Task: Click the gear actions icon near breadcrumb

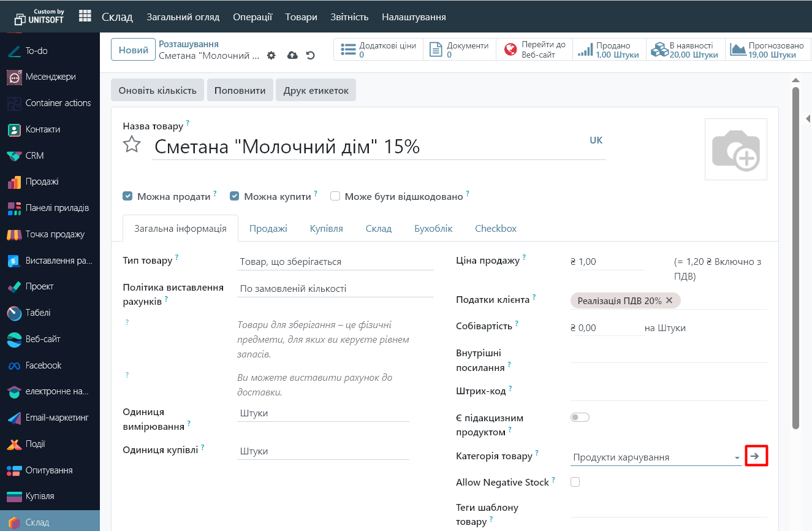Action: (x=271, y=55)
